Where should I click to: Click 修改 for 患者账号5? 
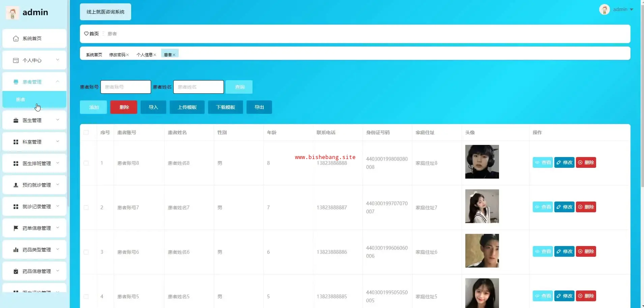564,296
